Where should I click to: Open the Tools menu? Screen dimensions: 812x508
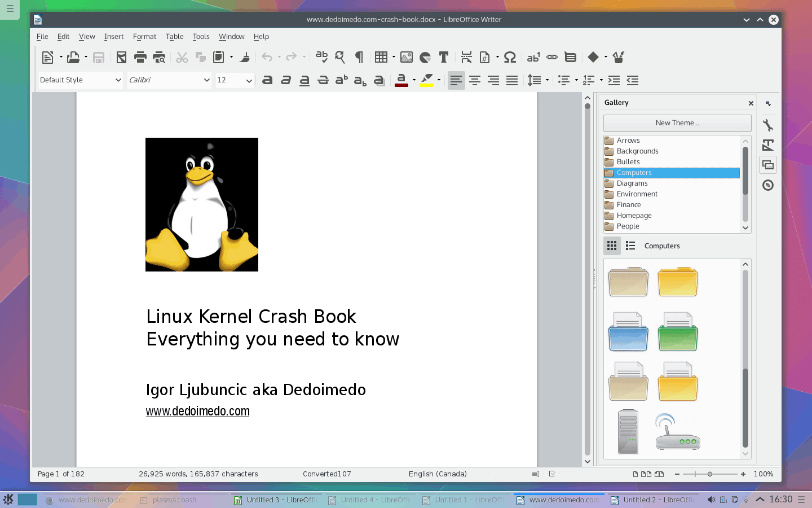[x=201, y=36]
